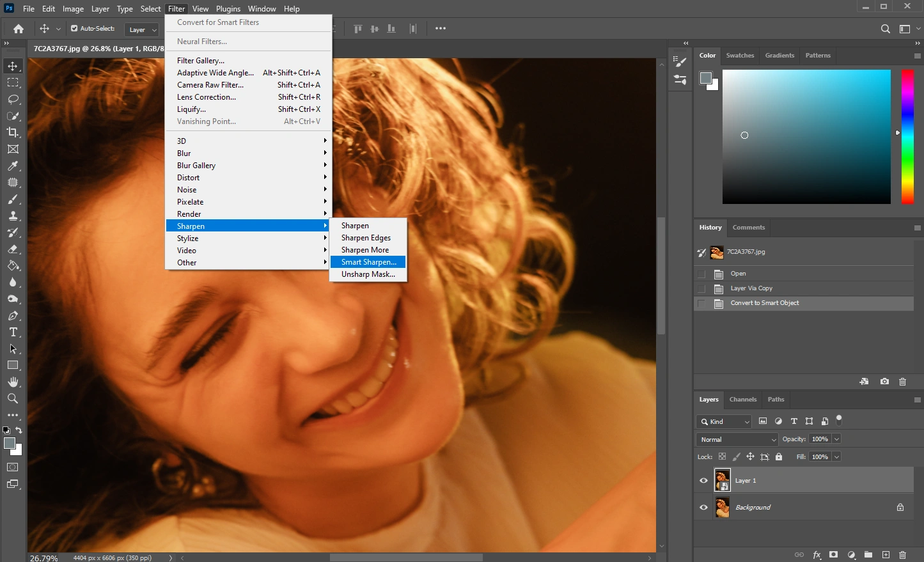Hide the Background layer eye icon
Viewport: 924px width, 562px height.
[x=703, y=508]
